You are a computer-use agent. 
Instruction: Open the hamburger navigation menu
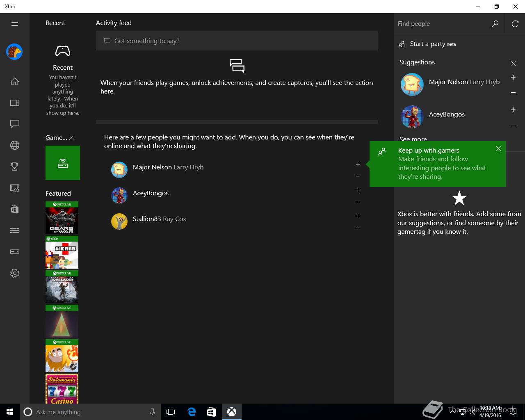click(x=15, y=24)
